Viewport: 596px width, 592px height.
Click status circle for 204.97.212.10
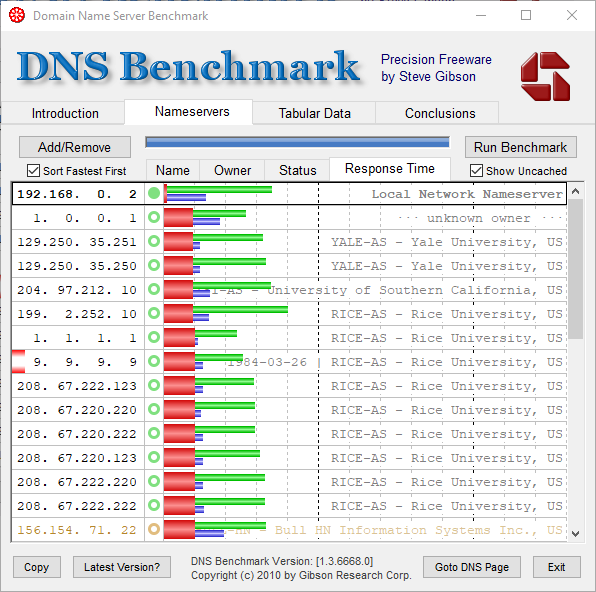[x=154, y=289]
